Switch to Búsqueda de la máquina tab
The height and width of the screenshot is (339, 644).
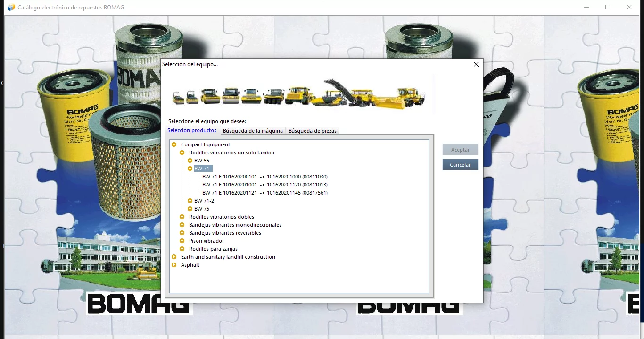coord(253,130)
